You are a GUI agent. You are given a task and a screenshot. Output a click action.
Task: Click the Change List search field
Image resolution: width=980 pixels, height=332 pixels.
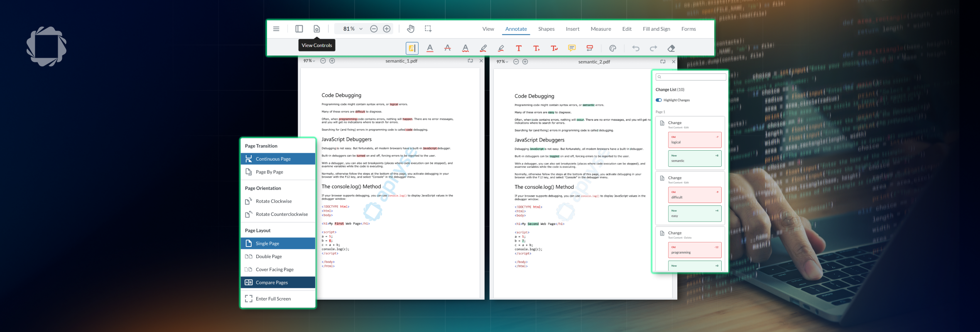tap(691, 77)
